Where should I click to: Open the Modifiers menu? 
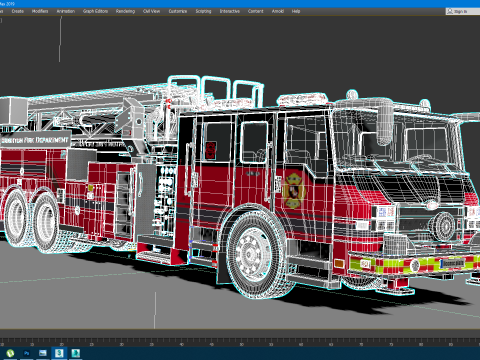coord(40,11)
